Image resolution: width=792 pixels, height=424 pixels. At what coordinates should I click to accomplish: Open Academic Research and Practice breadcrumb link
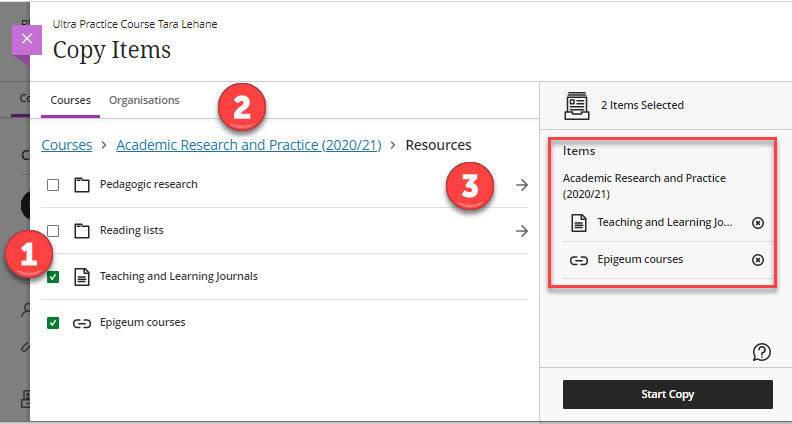(x=249, y=145)
